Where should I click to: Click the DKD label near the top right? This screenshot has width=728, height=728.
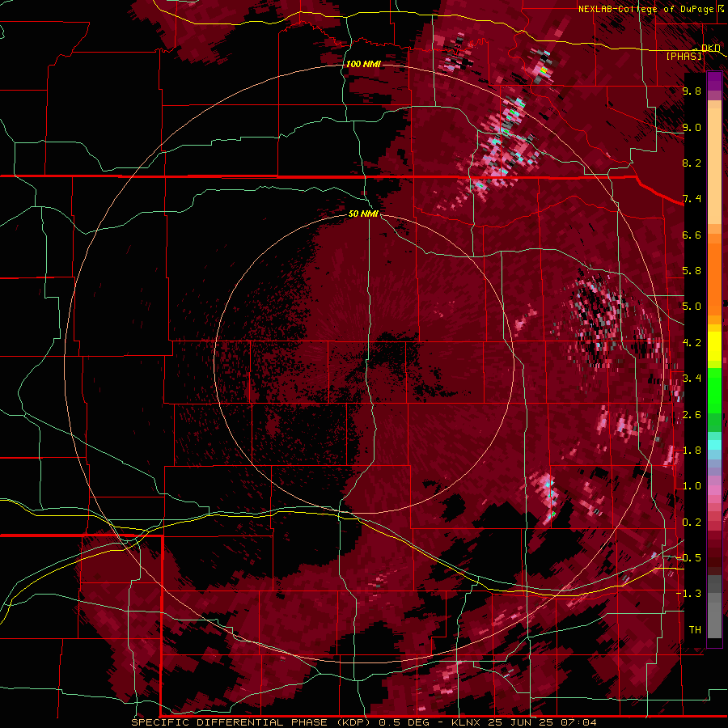710,48
